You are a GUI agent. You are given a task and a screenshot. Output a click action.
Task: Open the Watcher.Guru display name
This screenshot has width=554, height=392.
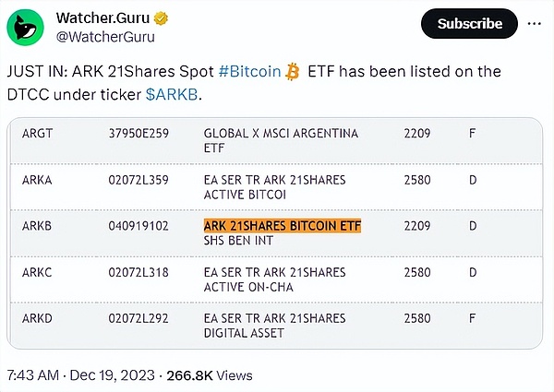pyautogui.click(x=103, y=18)
